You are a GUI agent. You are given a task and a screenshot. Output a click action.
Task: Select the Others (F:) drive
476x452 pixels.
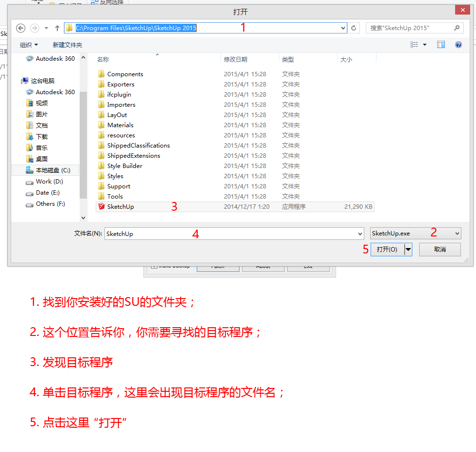(x=46, y=204)
